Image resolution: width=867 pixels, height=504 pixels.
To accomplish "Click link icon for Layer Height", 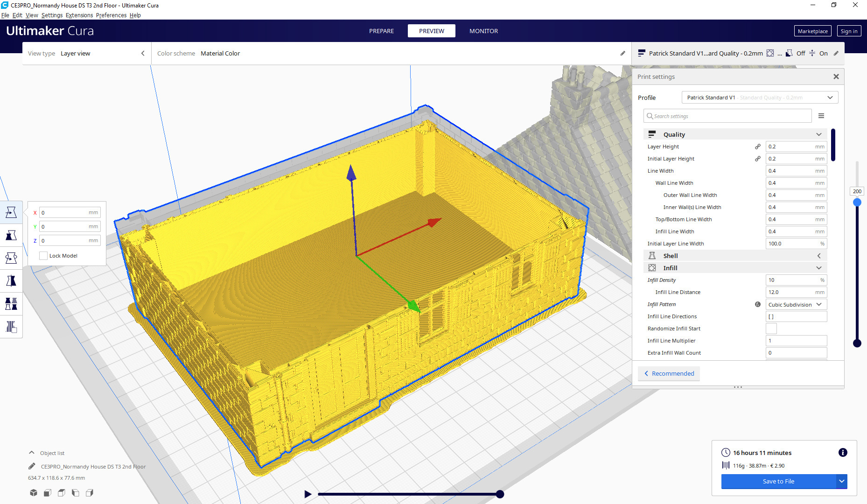I will (x=758, y=147).
